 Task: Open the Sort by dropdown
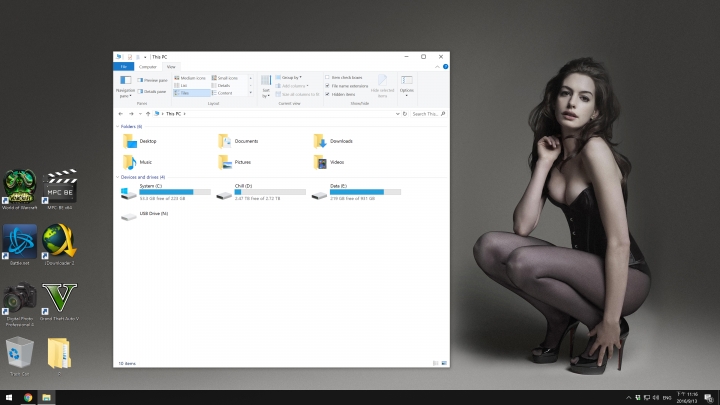pyautogui.click(x=266, y=84)
